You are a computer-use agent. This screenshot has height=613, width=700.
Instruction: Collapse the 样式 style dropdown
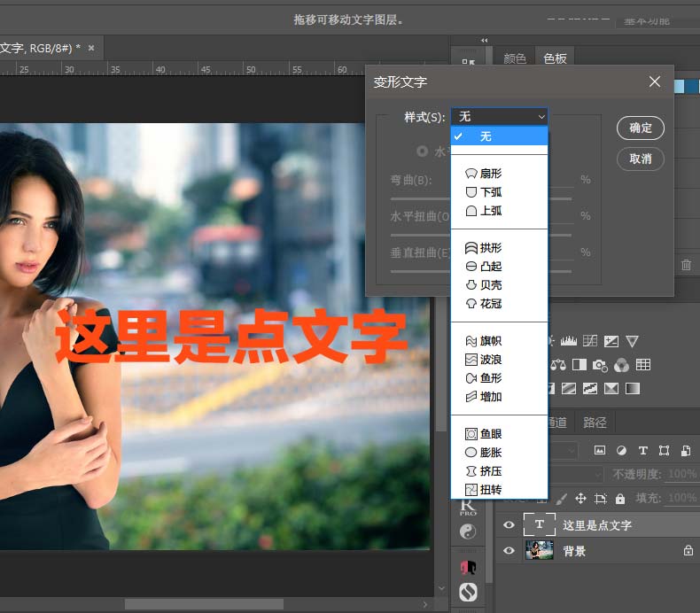[x=500, y=117]
